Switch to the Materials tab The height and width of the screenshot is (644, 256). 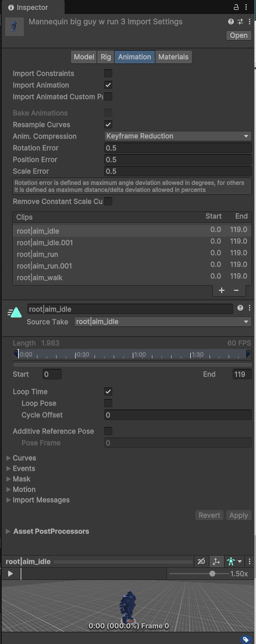[x=173, y=57]
